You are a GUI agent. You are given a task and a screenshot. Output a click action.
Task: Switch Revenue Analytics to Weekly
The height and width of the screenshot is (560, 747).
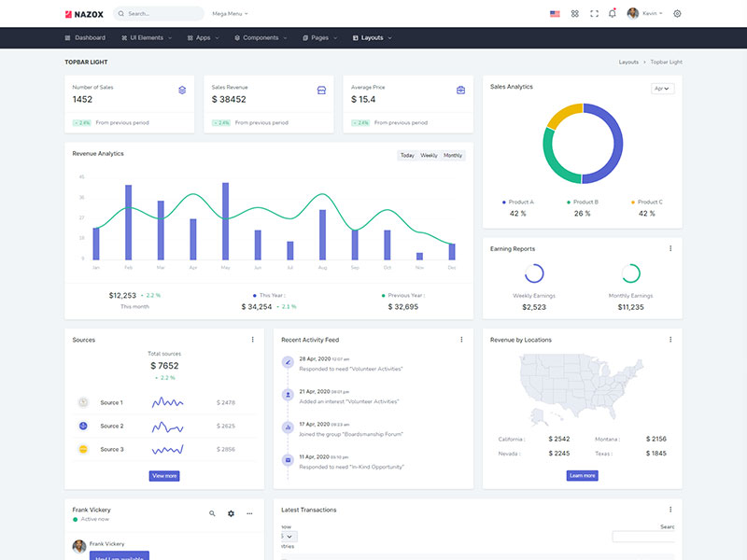click(x=429, y=156)
